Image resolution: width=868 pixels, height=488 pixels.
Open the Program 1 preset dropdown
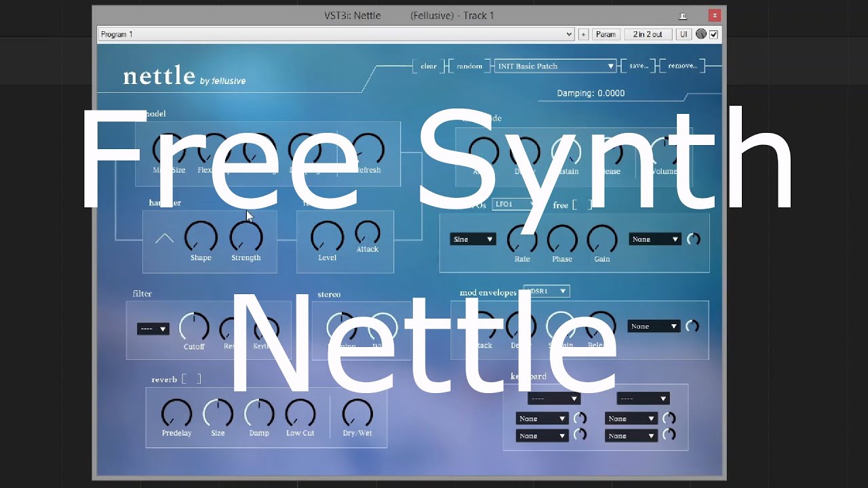coord(336,34)
